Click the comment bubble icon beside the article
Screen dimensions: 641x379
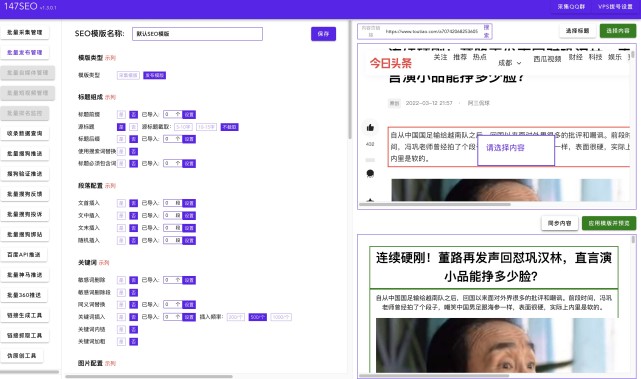pyautogui.click(x=370, y=173)
